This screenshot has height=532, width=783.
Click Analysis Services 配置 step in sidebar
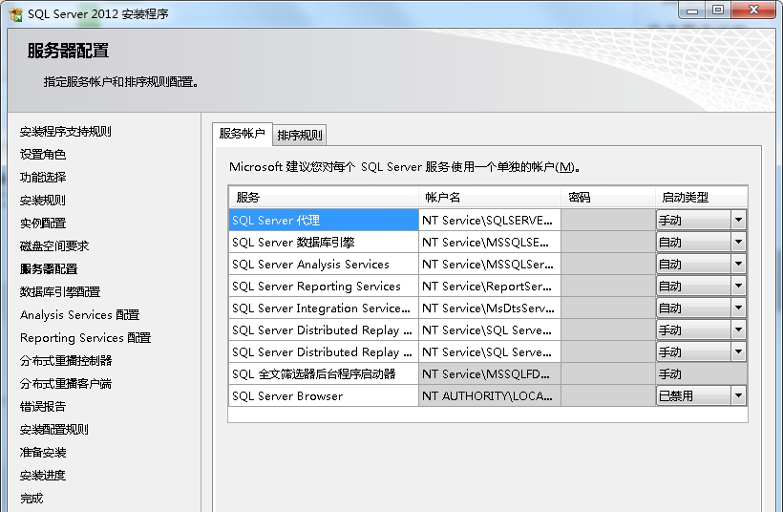pos(80,314)
